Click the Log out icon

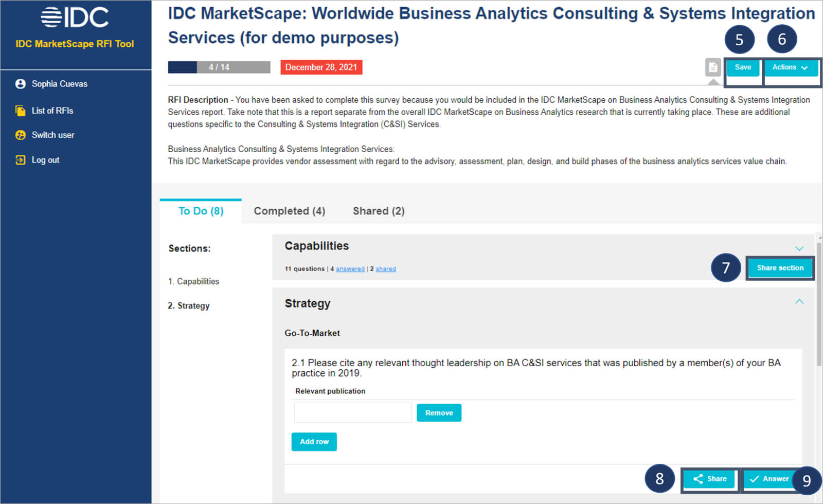21,160
